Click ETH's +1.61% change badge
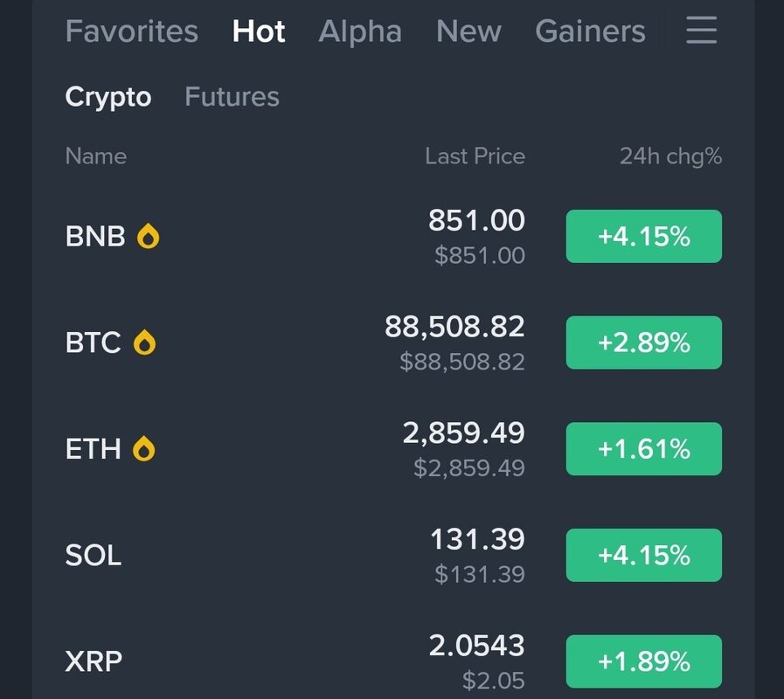 coord(643,449)
